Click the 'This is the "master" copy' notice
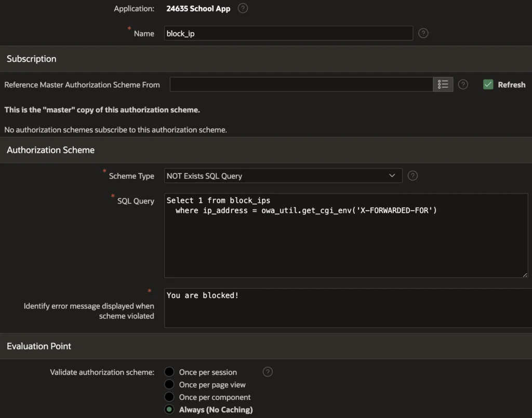Image resolution: width=532 pixels, height=418 pixels. coord(102,110)
